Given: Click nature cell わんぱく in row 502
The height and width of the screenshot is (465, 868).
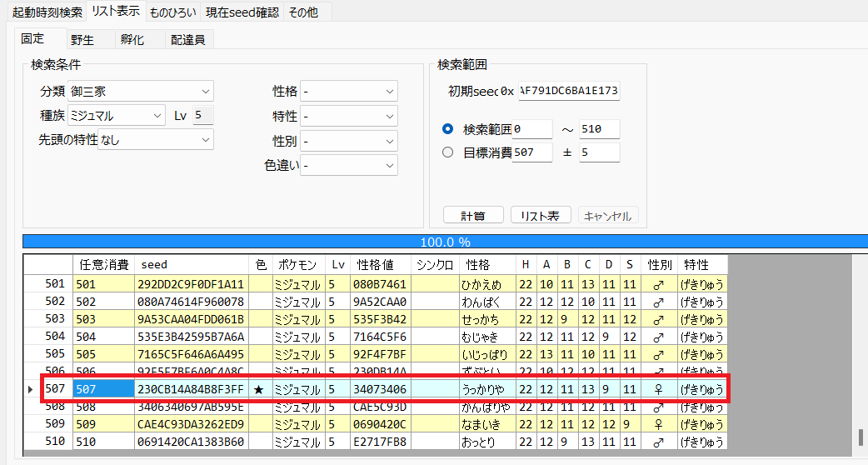Looking at the screenshot, I should click(x=487, y=302).
